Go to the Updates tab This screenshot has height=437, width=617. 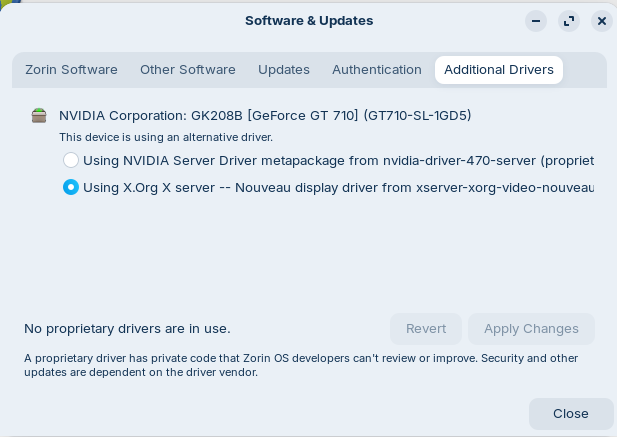[284, 70]
